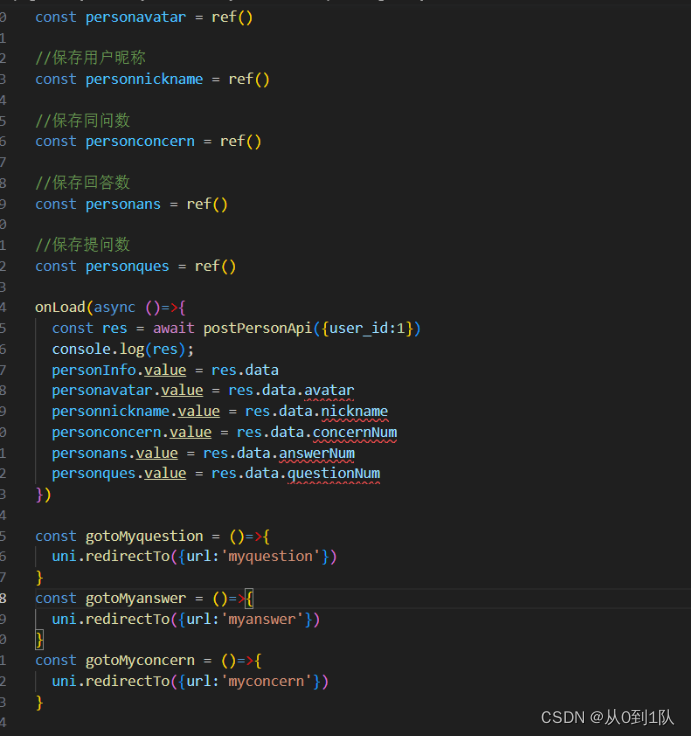The width and height of the screenshot is (691, 736).
Task: Click the comment '//保存同问数'
Action: point(83,120)
